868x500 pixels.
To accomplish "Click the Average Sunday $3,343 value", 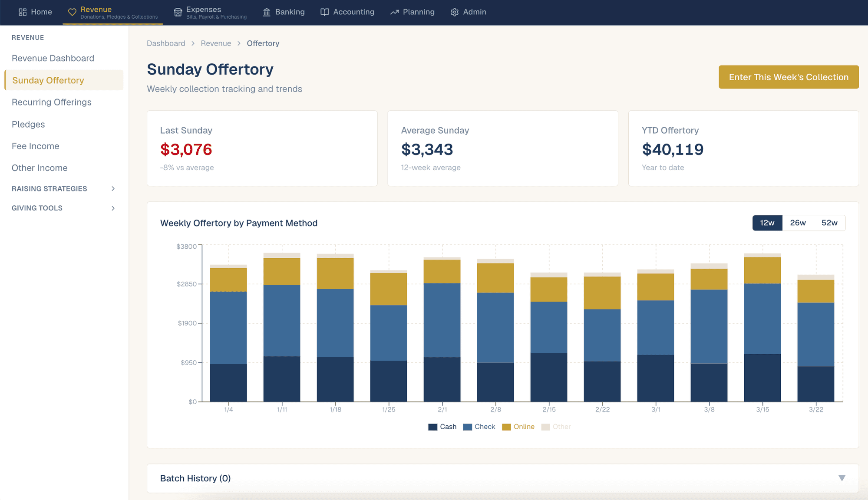I will pos(427,149).
